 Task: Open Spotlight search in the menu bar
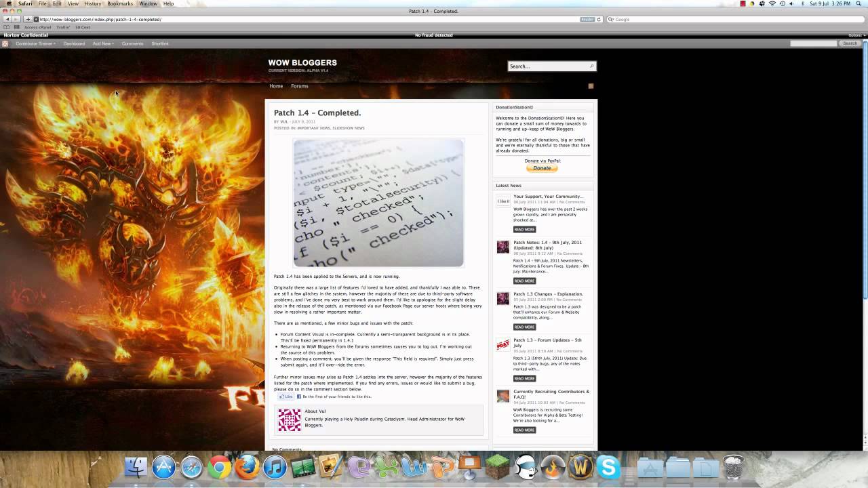click(859, 3)
